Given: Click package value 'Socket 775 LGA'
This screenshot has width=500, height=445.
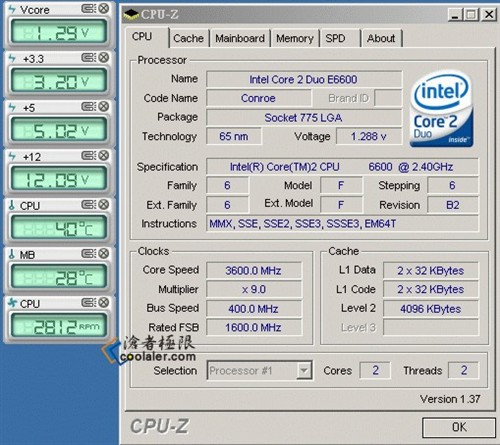Looking at the screenshot, I should coord(303,117).
